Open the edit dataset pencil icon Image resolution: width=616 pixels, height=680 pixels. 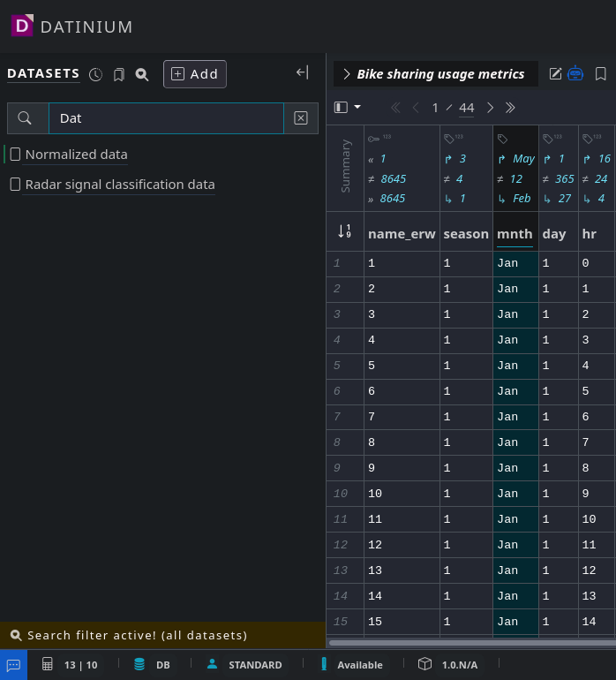click(555, 74)
